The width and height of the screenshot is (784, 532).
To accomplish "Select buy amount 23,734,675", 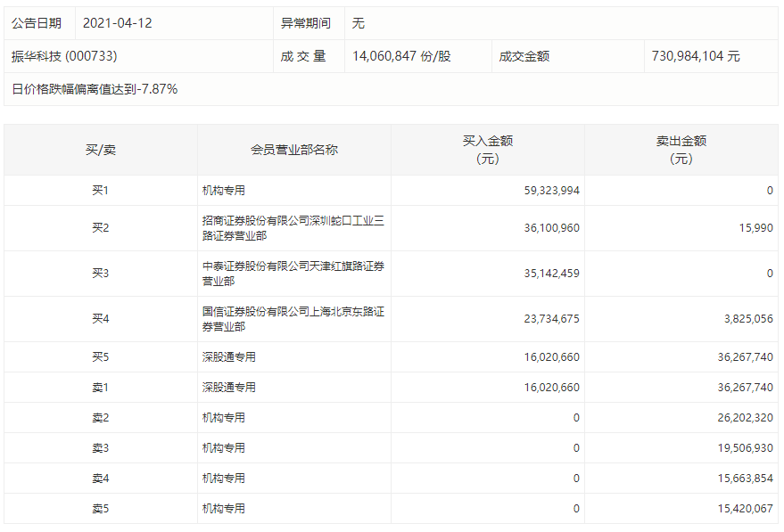I will [x=551, y=319].
